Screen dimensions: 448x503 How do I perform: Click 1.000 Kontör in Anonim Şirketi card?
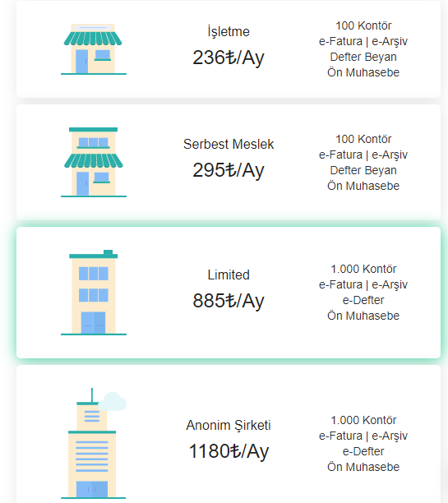[363, 420]
